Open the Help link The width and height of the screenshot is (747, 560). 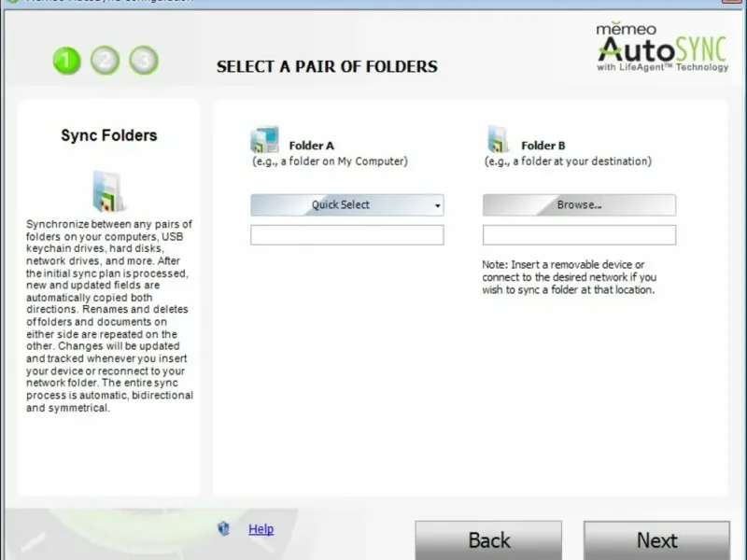point(261,528)
